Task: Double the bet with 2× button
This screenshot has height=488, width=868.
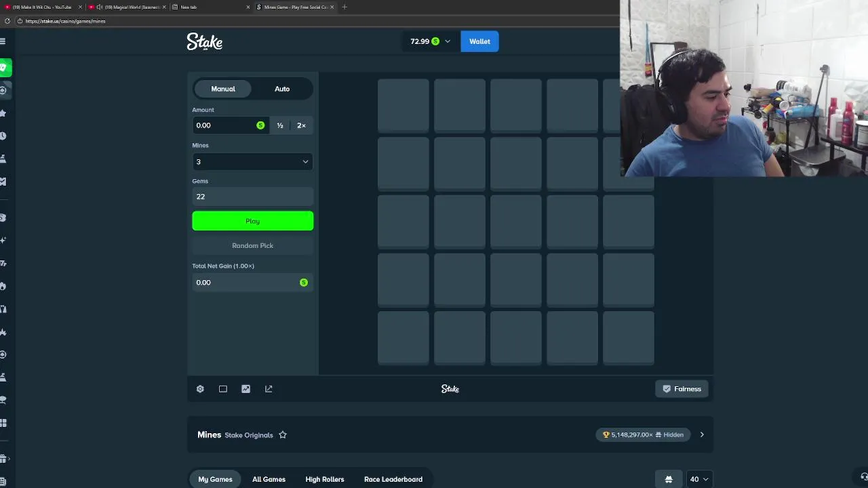Action: 301,125
